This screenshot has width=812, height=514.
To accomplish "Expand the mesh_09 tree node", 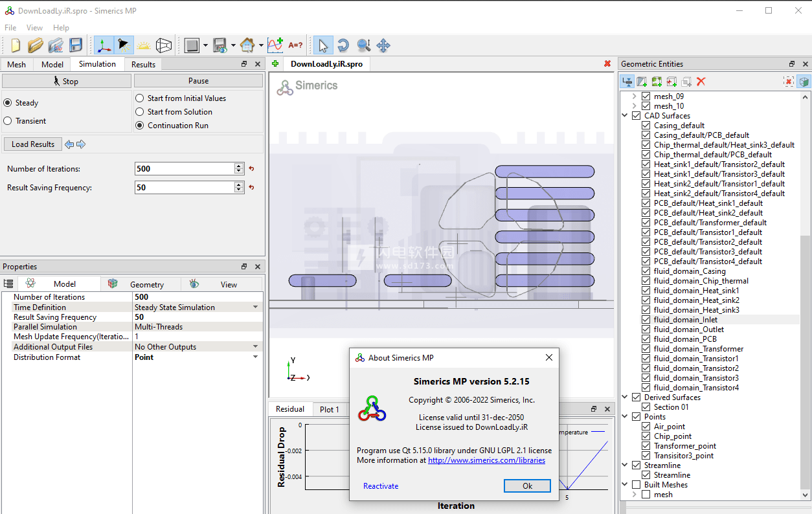I will 635,96.
